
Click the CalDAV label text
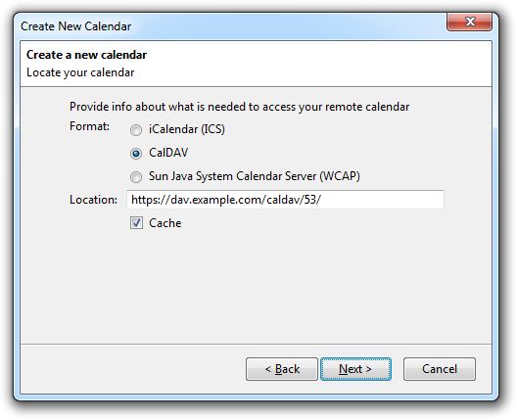click(x=168, y=153)
